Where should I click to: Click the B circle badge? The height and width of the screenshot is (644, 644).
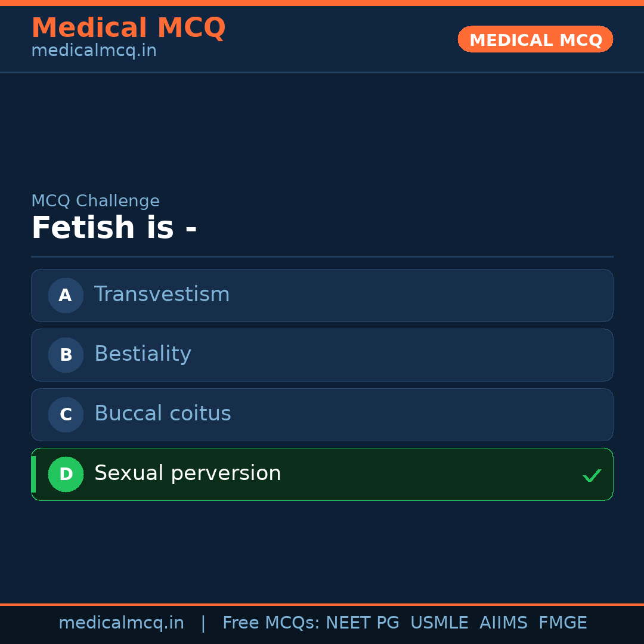click(66, 355)
